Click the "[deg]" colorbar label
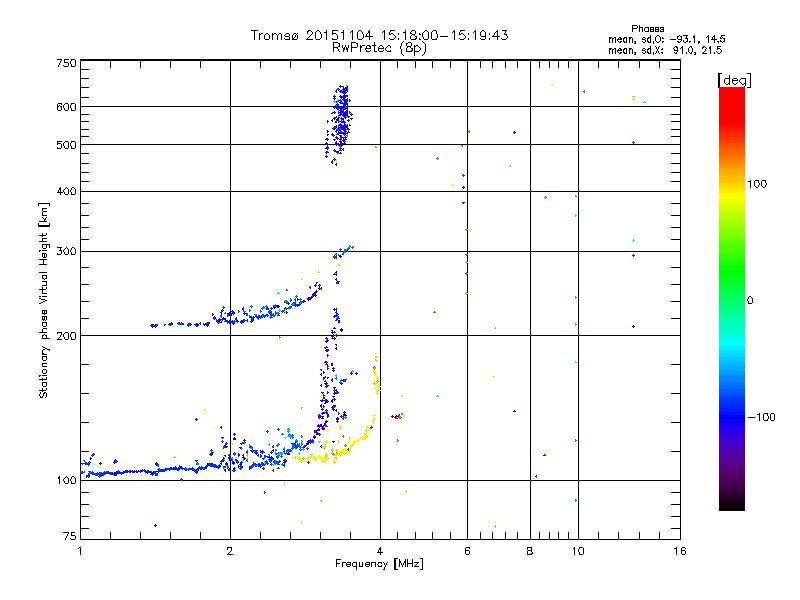The height and width of the screenshot is (600, 800). click(734, 80)
